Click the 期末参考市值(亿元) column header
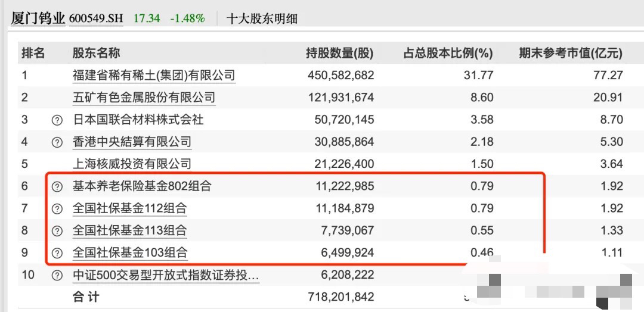The width and height of the screenshot is (644, 312). click(571, 53)
